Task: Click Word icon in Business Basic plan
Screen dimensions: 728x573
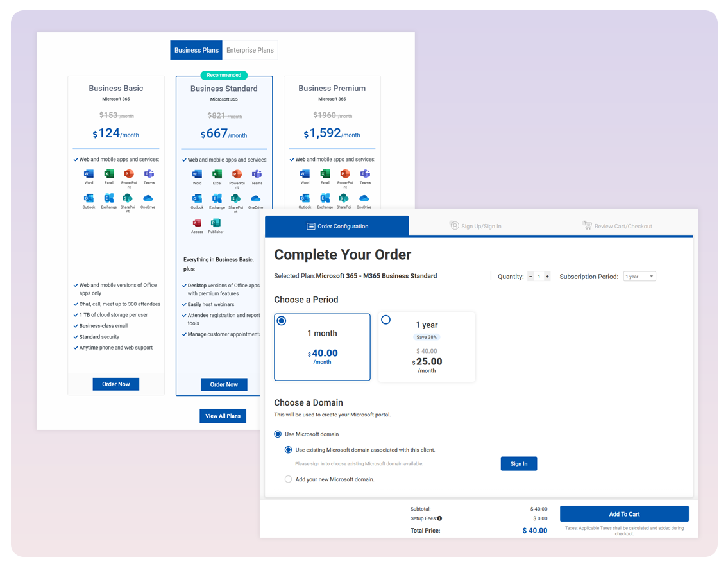Action: (x=89, y=174)
